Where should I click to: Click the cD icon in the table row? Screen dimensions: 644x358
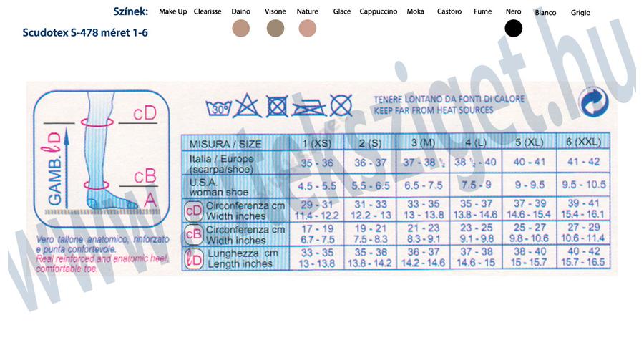(193, 211)
